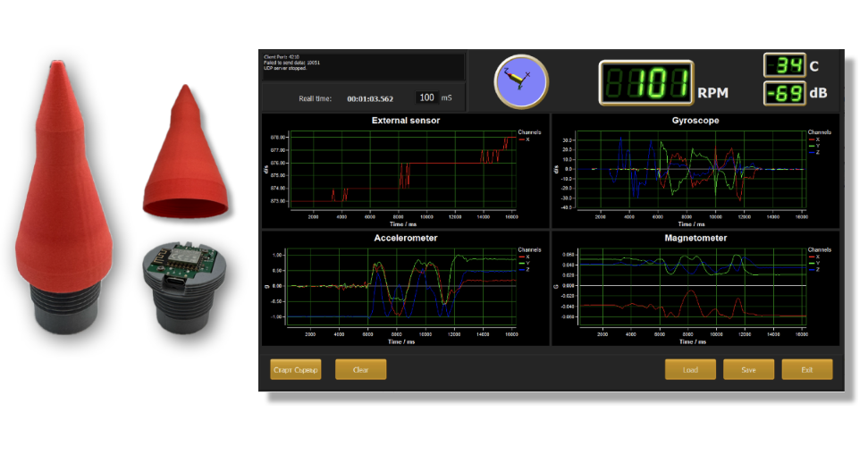Click the X channel legend in External sensor
The image size is (868, 463).
coord(524,139)
